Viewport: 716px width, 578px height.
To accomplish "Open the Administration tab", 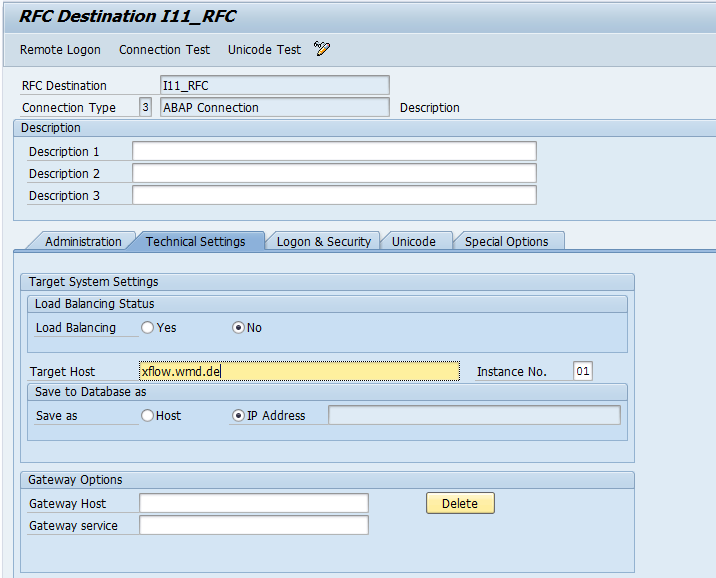I will click(x=83, y=242).
